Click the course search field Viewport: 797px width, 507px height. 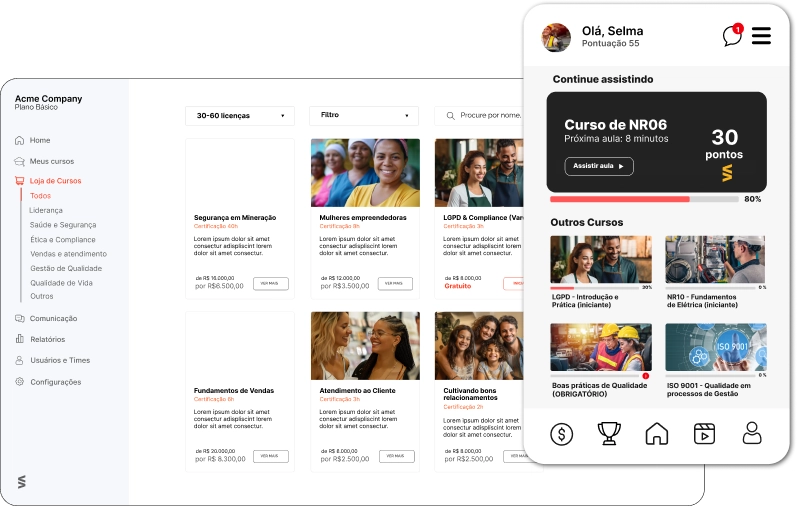(485, 116)
